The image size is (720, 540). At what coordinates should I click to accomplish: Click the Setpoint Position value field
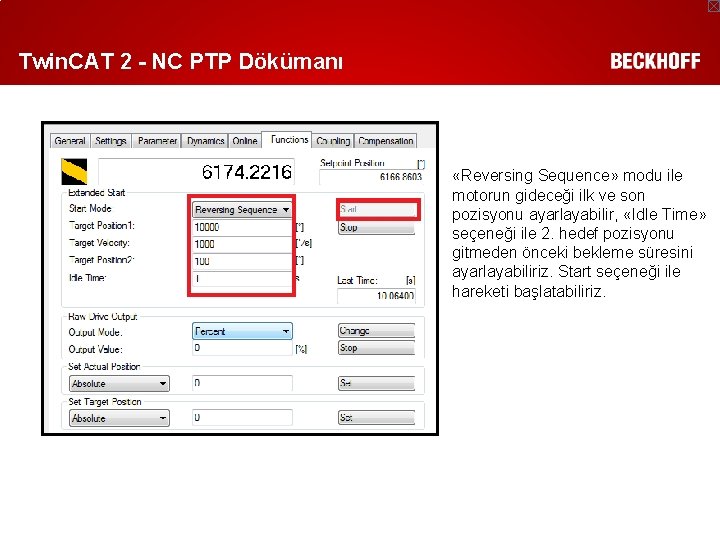372,177
